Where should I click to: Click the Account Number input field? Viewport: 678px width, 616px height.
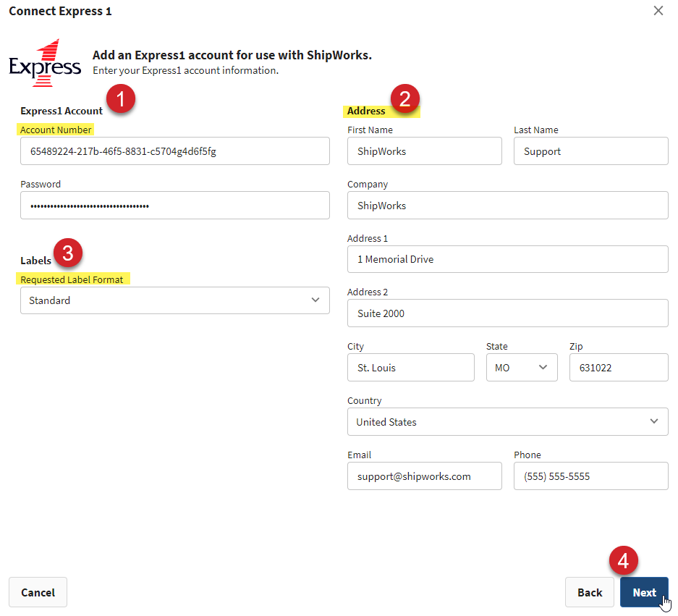[x=174, y=151]
